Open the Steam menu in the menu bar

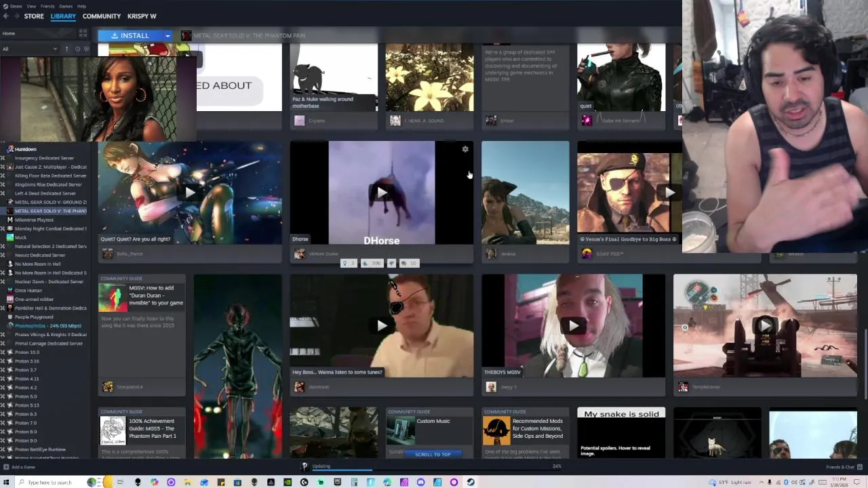pos(16,6)
